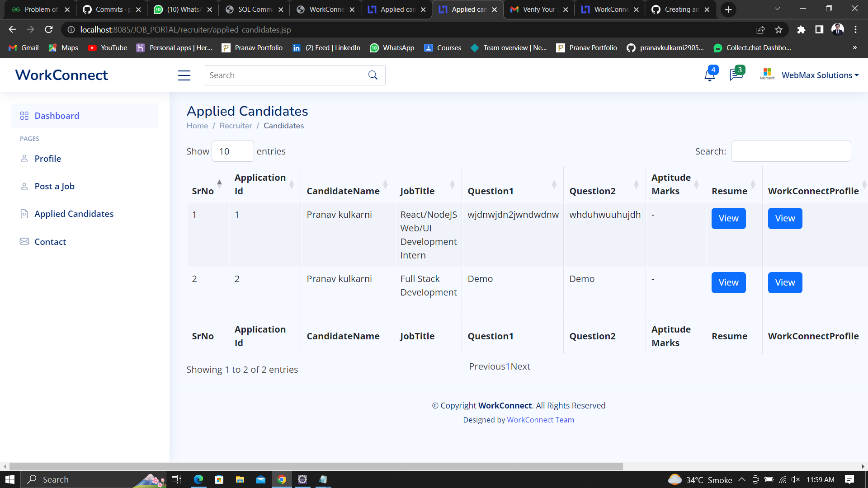Click Recruiter breadcrumb link

[x=236, y=126]
